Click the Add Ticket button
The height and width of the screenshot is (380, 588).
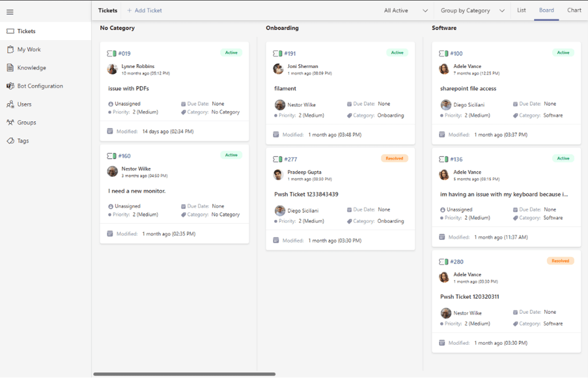[144, 11]
